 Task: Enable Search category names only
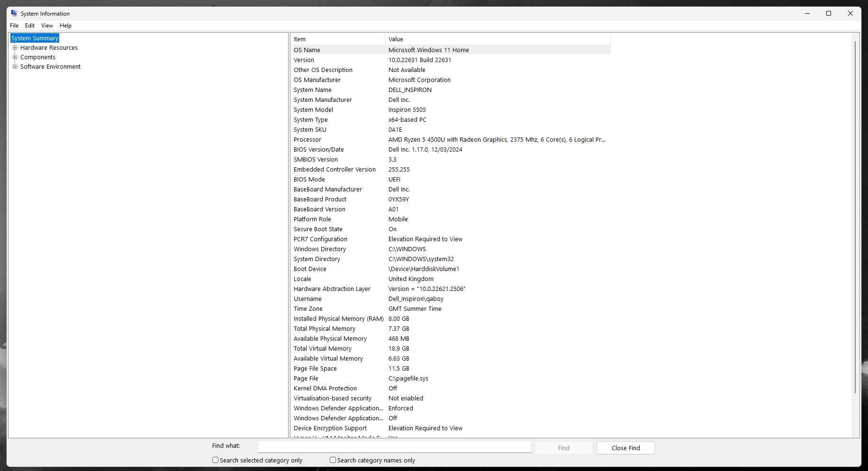(333, 460)
